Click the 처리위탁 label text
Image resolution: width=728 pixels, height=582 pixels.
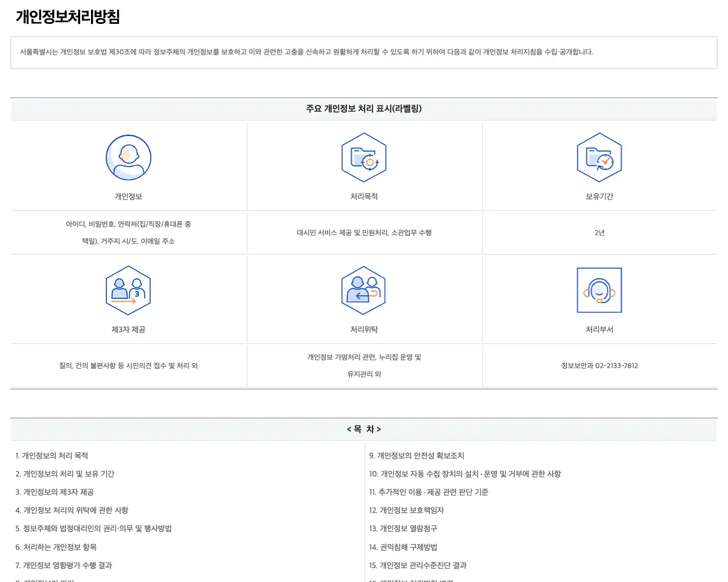point(364,330)
